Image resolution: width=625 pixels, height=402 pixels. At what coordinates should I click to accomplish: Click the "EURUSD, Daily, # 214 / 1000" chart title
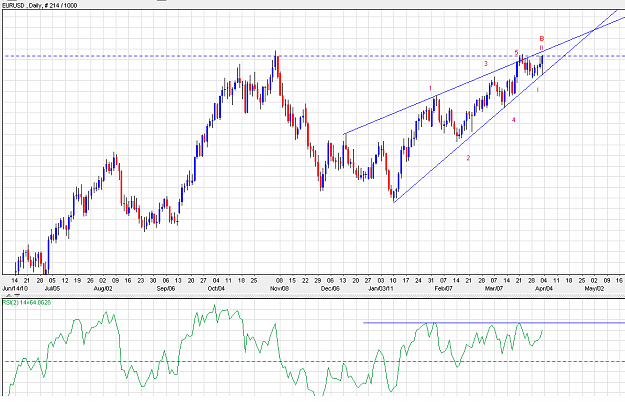pos(39,5)
